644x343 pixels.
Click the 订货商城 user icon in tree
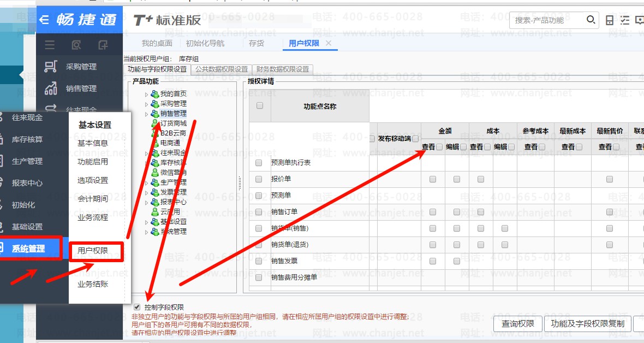pyautogui.click(x=155, y=123)
